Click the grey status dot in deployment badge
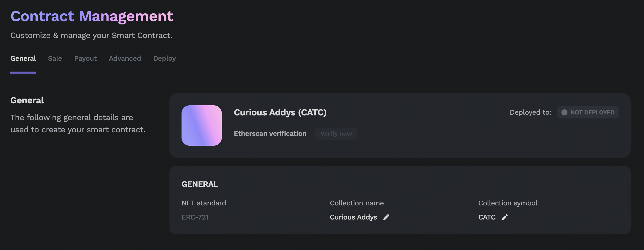This screenshot has height=250, width=644. coord(564,112)
